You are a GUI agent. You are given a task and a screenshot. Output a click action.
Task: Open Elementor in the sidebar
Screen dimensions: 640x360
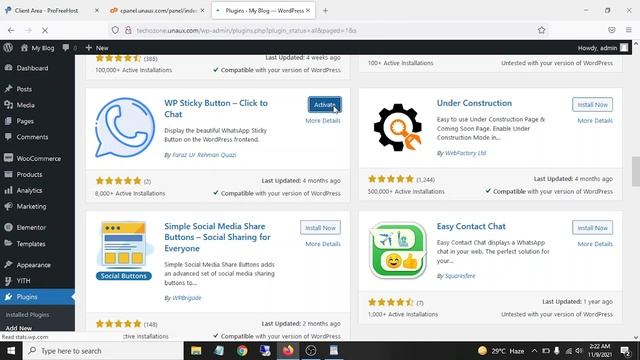[x=31, y=227]
